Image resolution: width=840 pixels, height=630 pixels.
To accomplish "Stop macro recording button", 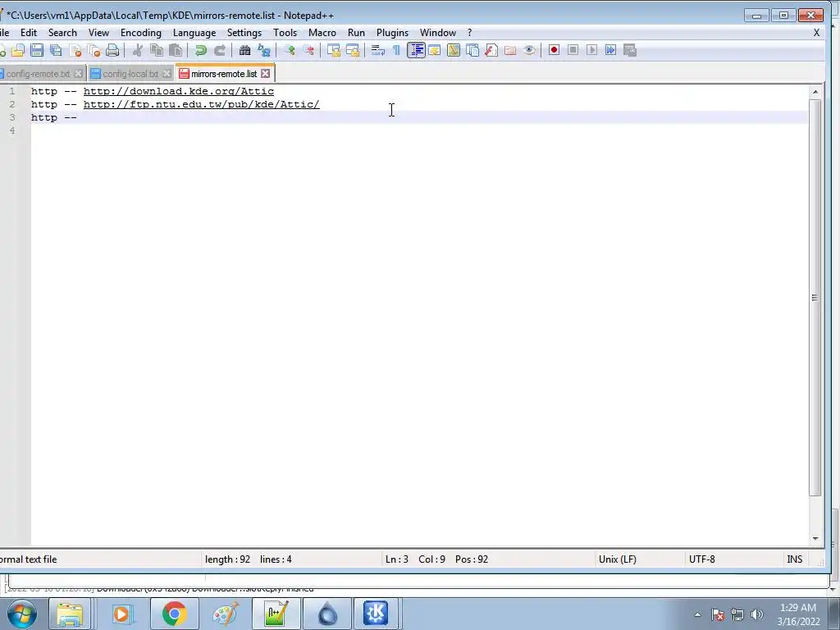I will coord(573,50).
